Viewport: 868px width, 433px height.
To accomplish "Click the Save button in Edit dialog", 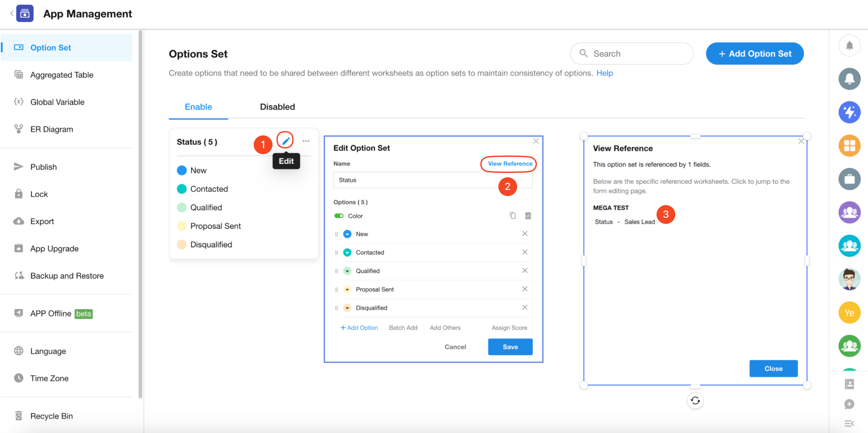I will 510,347.
